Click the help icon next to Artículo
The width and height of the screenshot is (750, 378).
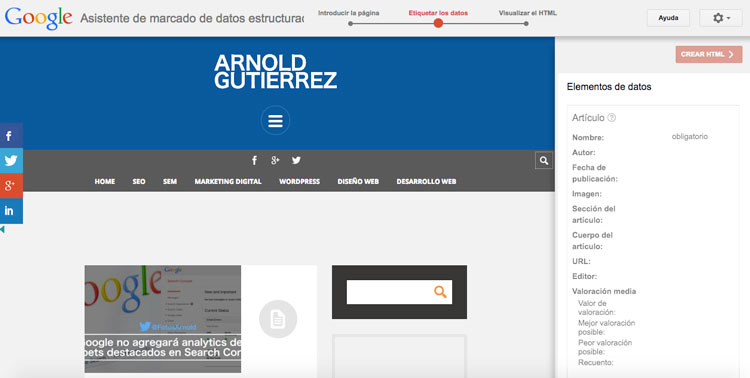pos(611,118)
